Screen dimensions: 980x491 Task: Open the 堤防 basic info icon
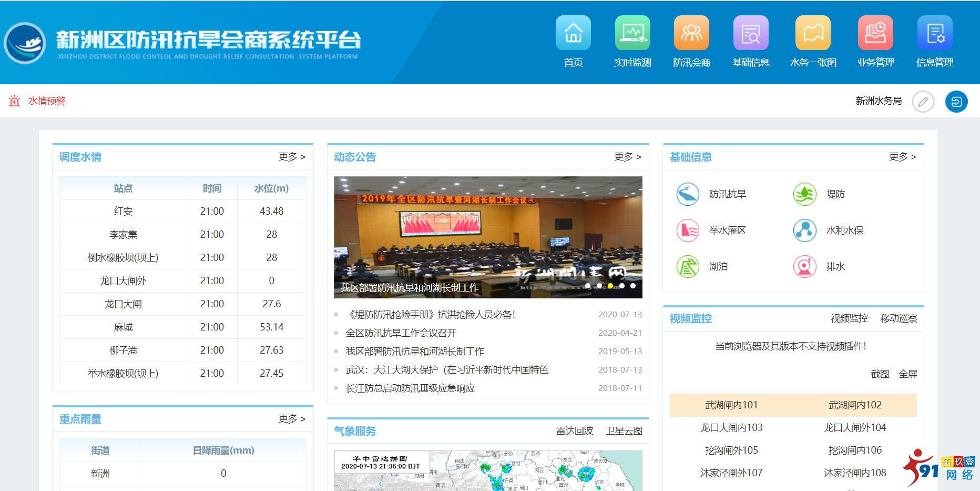pos(805,194)
